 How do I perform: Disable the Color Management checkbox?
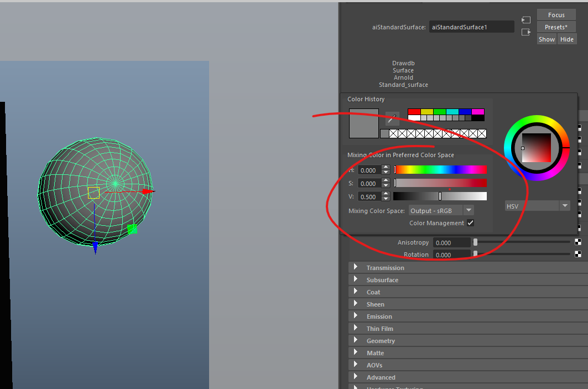(470, 223)
